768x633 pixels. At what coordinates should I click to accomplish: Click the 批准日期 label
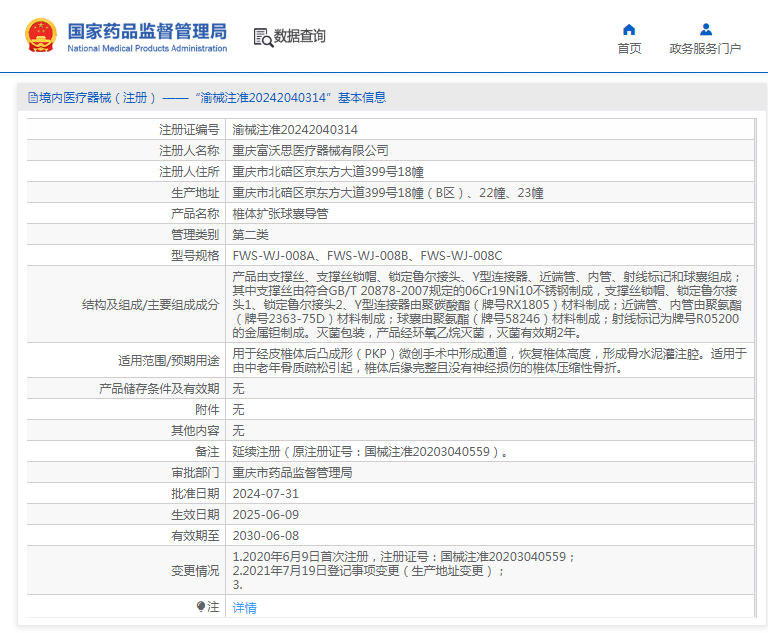[195, 494]
